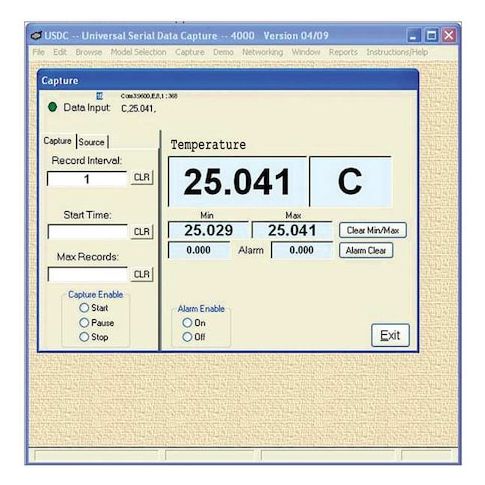Minimize the USDC window
This screenshot has width=485, height=485.
(x=413, y=35)
